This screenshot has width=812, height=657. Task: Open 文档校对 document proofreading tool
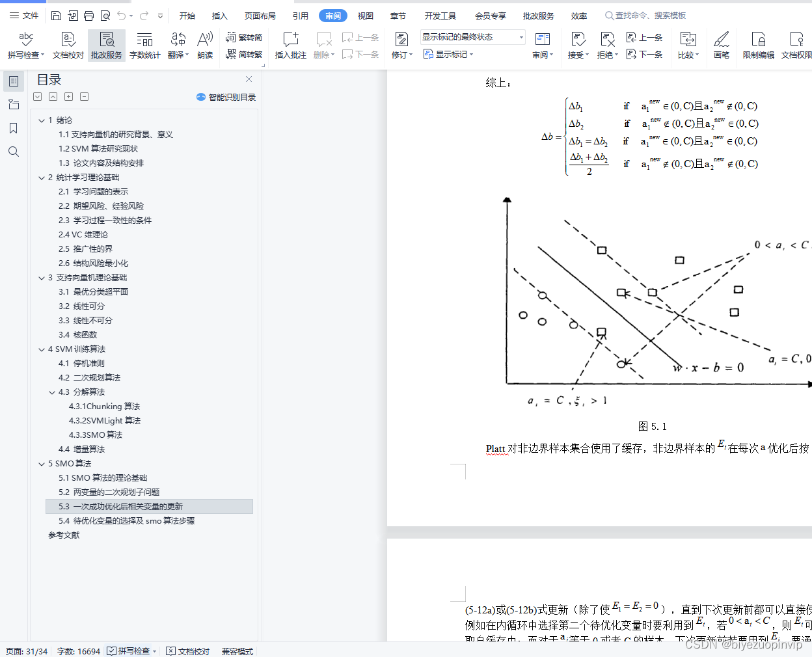pos(68,45)
